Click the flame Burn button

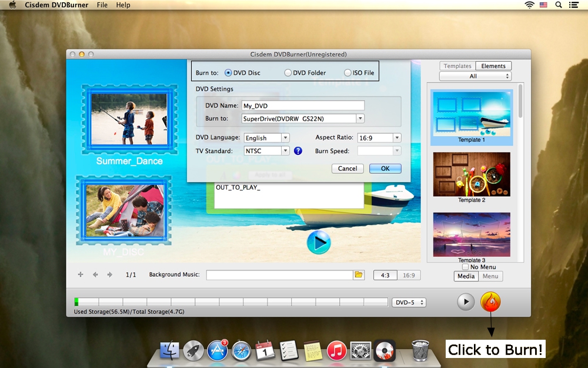[490, 302]
